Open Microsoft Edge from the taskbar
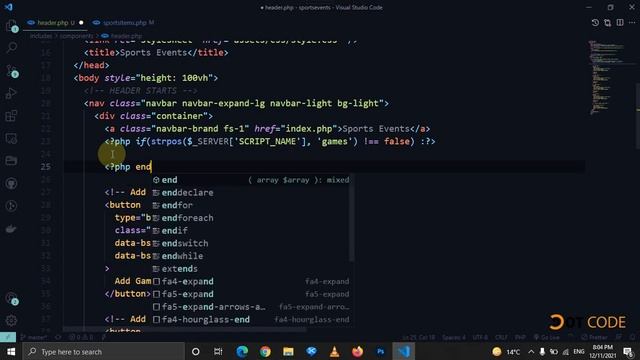Screen dimensions: 640x360 (x=242, y=351)
